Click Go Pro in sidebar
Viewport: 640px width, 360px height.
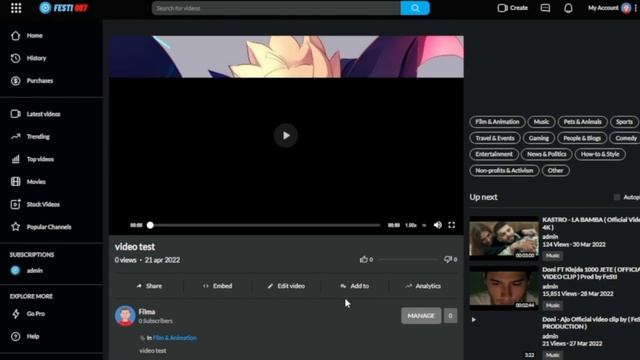tap(28, 313)
